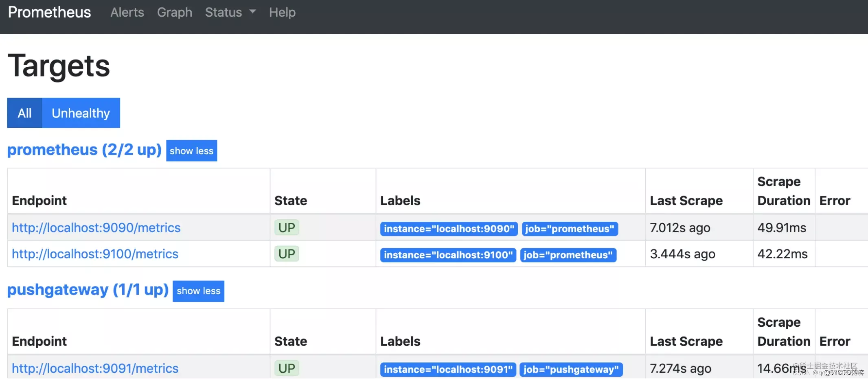The height and width of the screenshot is (380, 868).
Task: Open the pushgateway (1/1 up) job heading
Action: coord(88,290)
